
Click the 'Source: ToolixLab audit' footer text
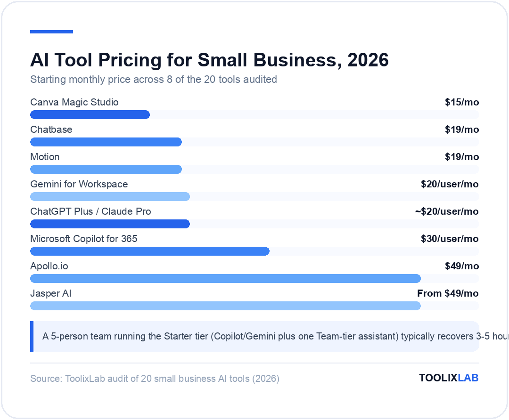155,379
